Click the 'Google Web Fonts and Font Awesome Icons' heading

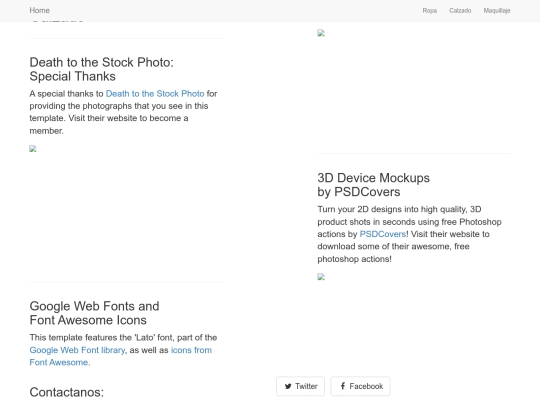pyautogui.click(x=94, y=313)
